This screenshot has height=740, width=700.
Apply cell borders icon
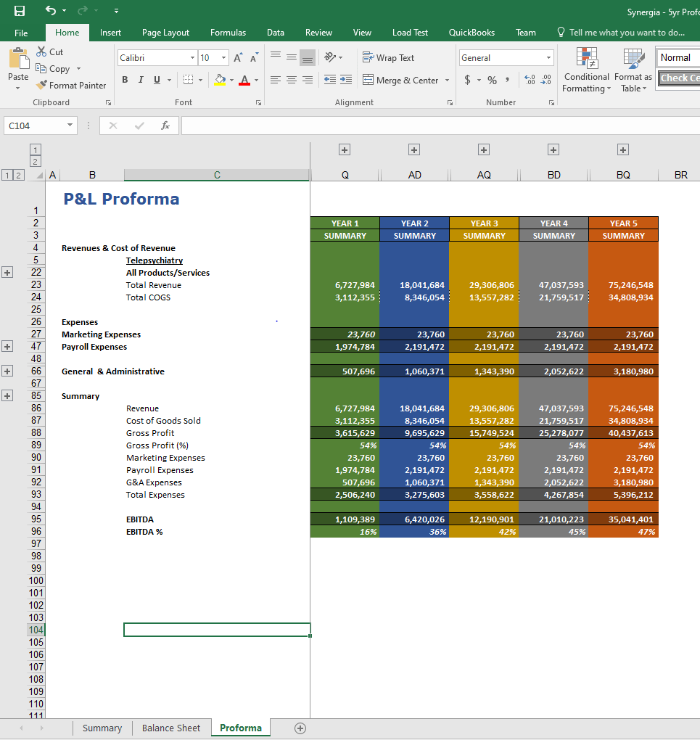(x=189, y=81)
